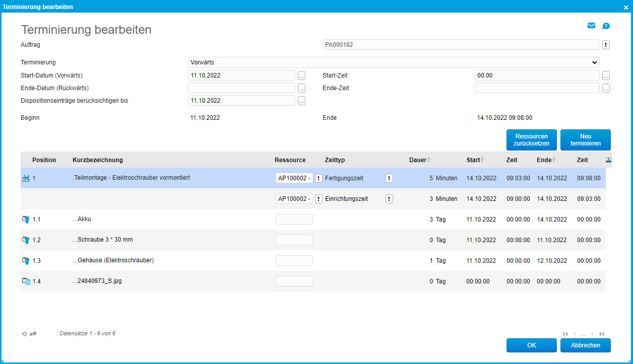The width and height of the screenshot is (633, 364).
Task: Click into the Auftrag field PA000182
Action: coord(461,45)
